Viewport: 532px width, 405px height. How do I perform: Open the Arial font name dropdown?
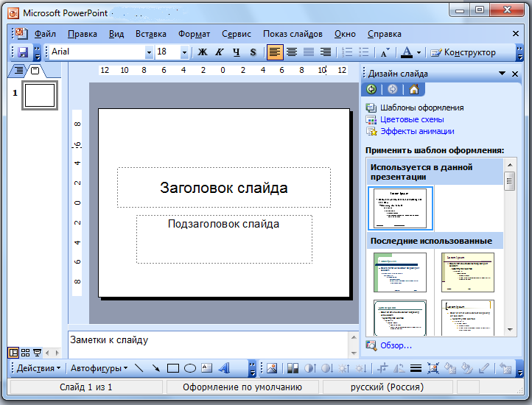[x=149, y=52]
